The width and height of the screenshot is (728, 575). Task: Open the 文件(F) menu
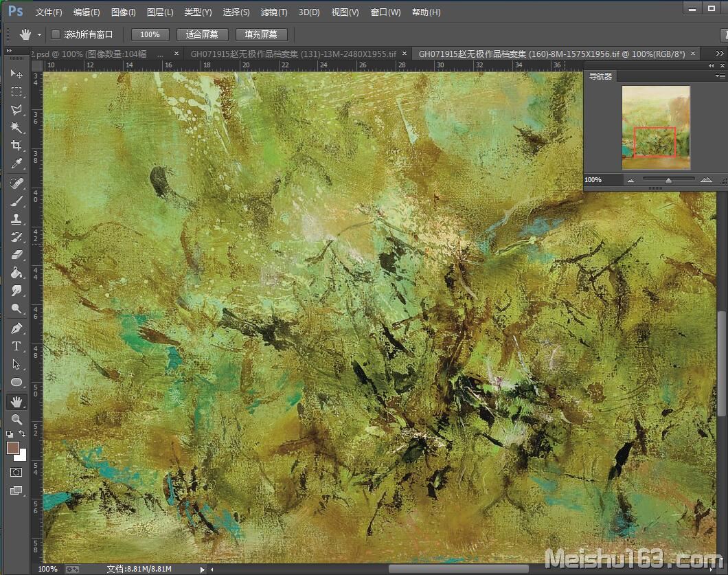pyautogui.click(x=49, y=12)
